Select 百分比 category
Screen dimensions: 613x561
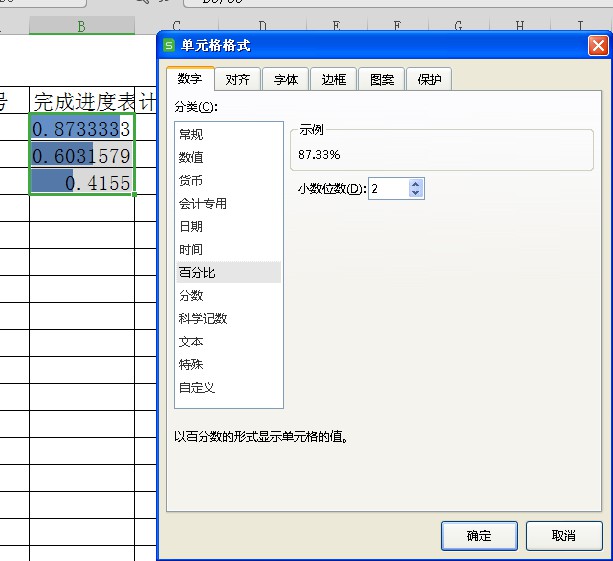(x=229, y=272)
